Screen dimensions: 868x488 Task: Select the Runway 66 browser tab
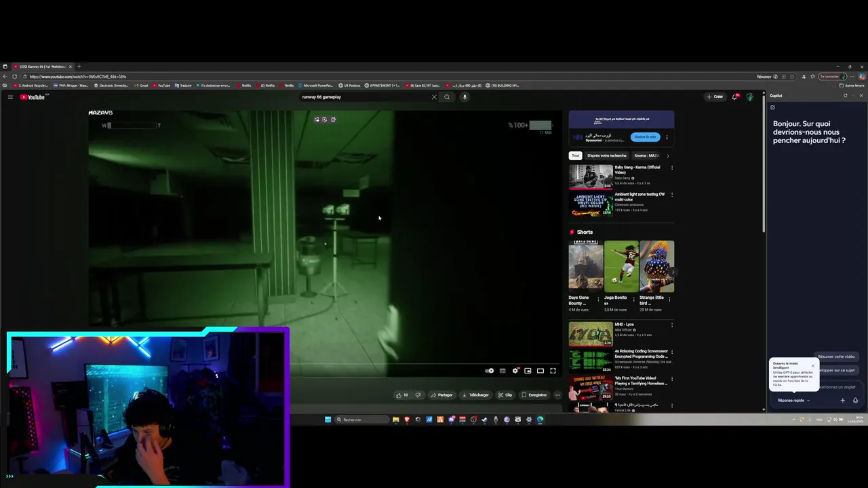click(x=42, y=66)
